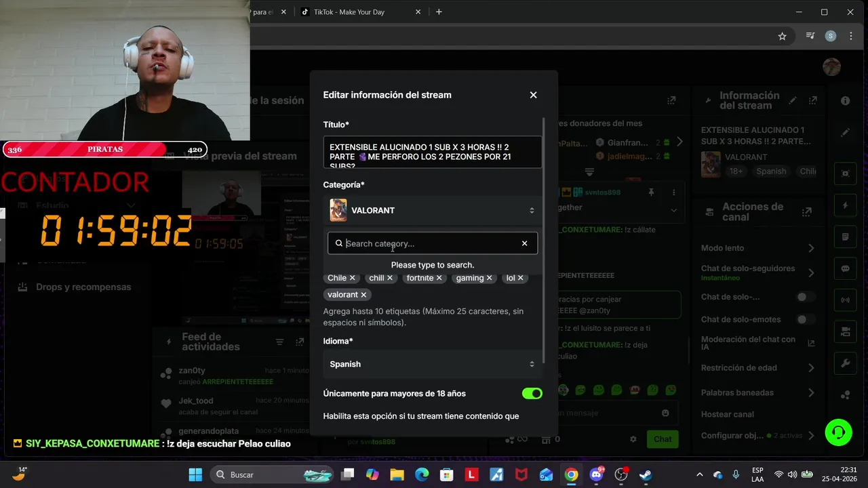Remove the lol tag

(x=521, y=278)
